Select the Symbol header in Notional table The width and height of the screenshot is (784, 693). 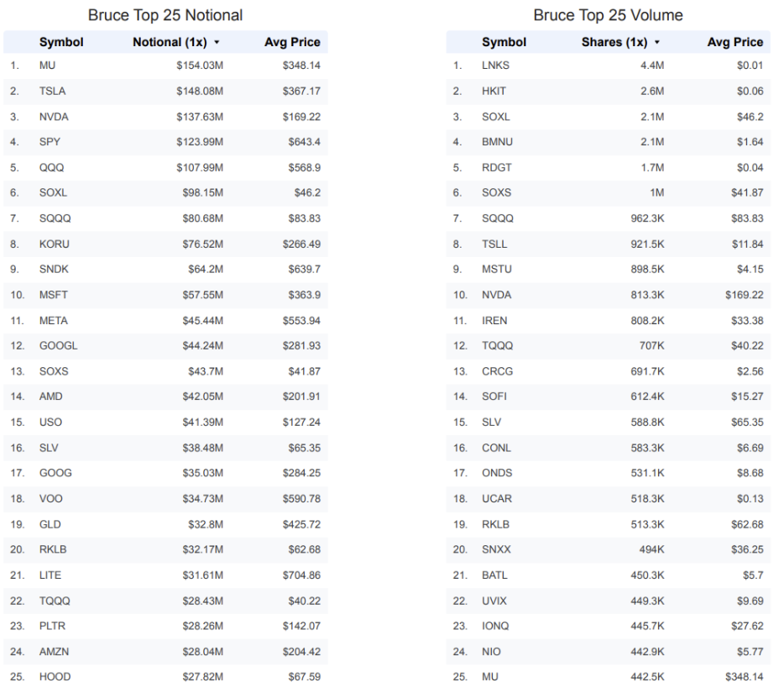(61, 42)
